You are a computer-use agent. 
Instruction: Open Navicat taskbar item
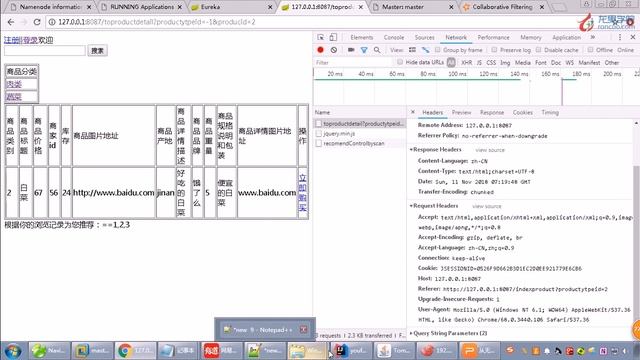coord(49,351)
